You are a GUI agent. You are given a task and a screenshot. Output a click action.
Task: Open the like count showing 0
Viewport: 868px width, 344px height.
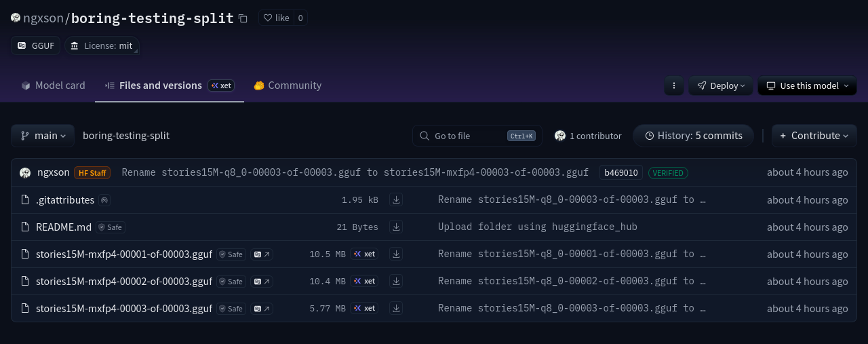point(300,18)
